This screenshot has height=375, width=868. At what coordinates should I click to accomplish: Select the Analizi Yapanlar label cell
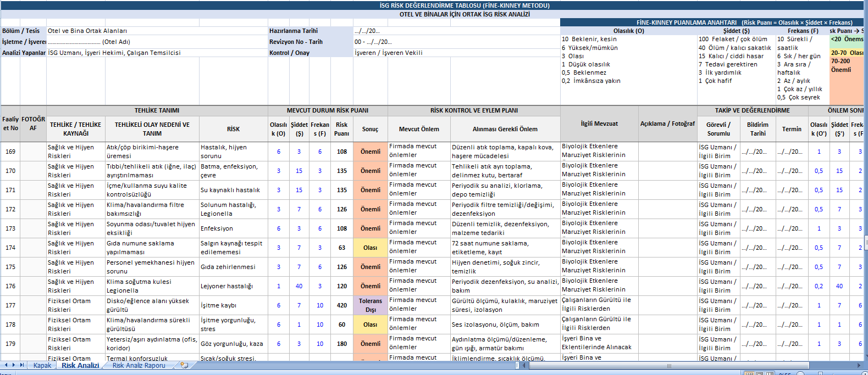click(x=24, y=53)
